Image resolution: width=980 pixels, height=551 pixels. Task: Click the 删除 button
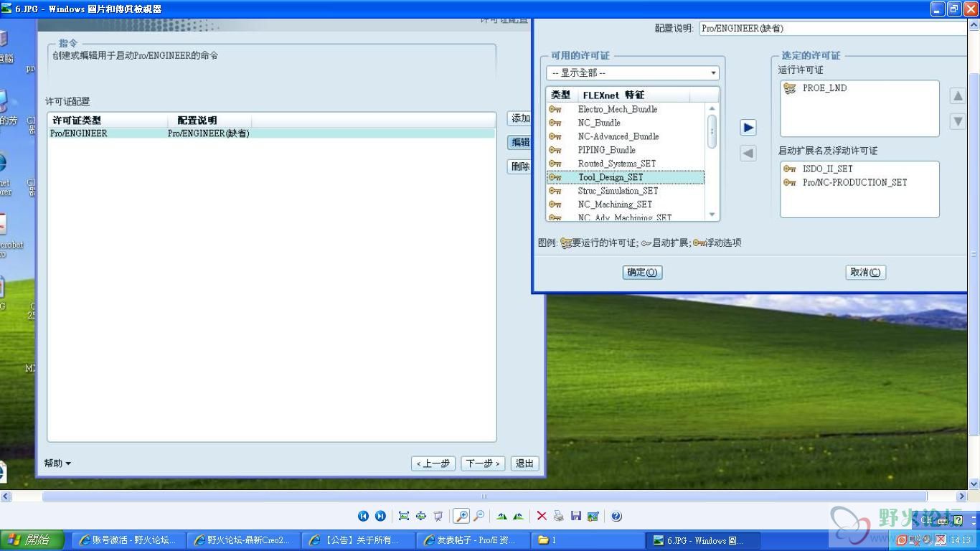pos(519,166)
